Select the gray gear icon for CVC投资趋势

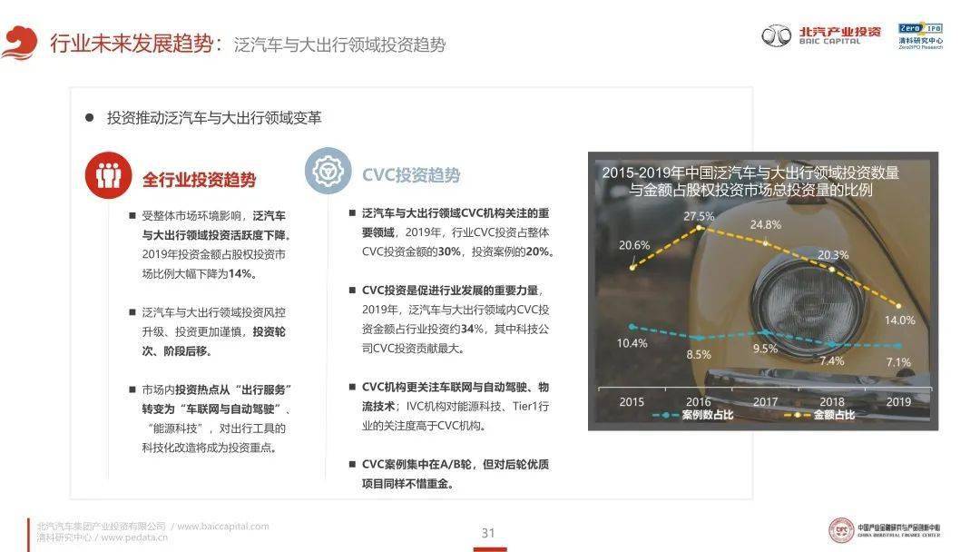click(327, 172)
